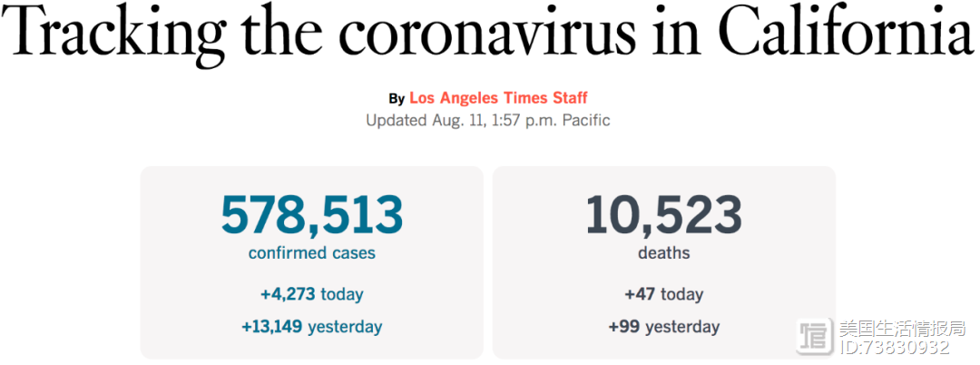Click the "+4,273 today" cases figure

(312, 294)
